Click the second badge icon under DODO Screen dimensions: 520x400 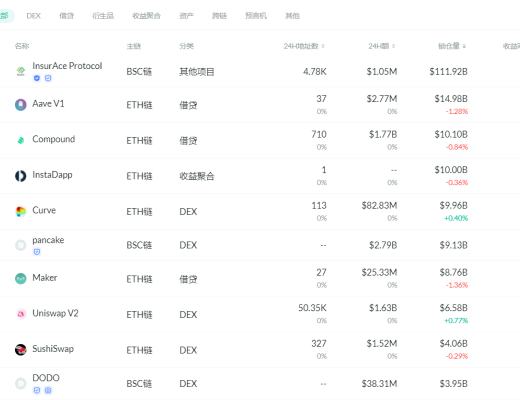pos(48,390)
